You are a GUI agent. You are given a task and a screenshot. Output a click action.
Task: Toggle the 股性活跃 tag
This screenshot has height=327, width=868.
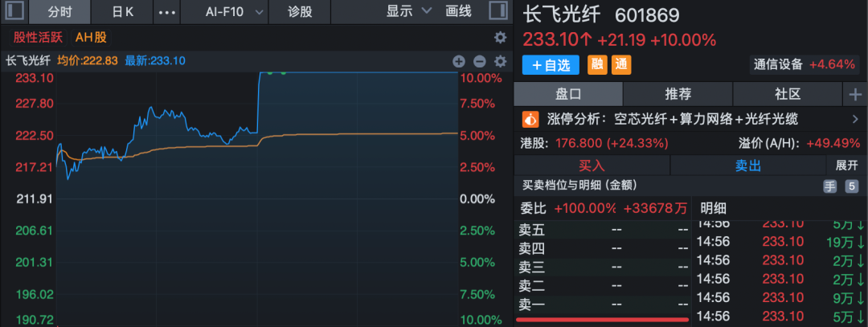click(x=37, y=37)
